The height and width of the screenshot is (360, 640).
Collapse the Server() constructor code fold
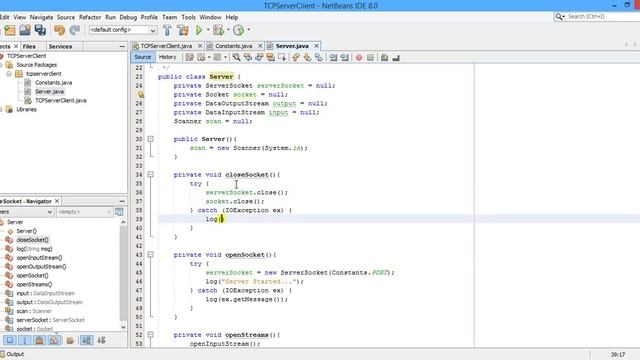pos(151,139)
